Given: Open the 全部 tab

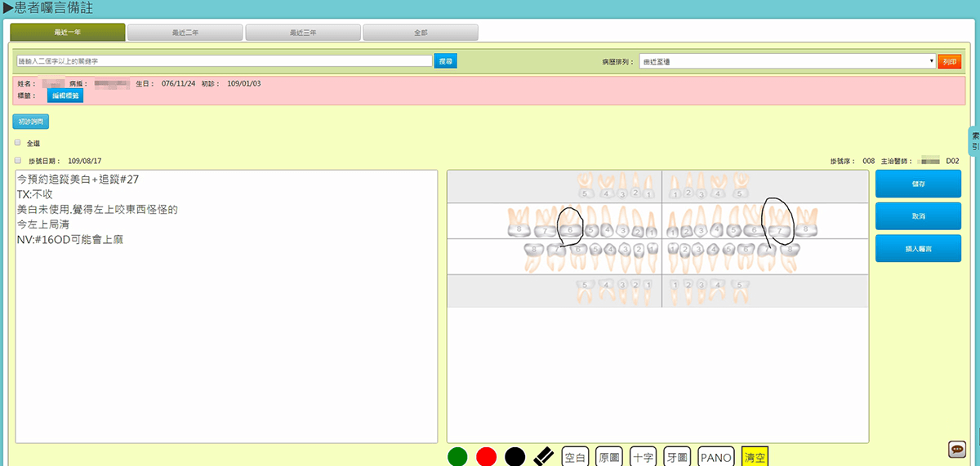Looking at the screenshot, I should (x=420, y=33).
